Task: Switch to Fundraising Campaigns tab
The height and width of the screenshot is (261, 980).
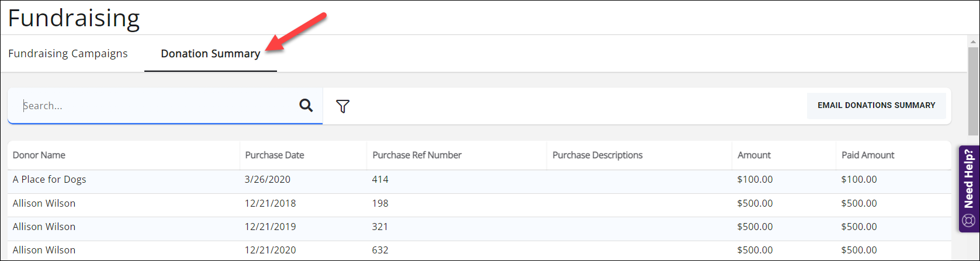Action: pos(68,54)
